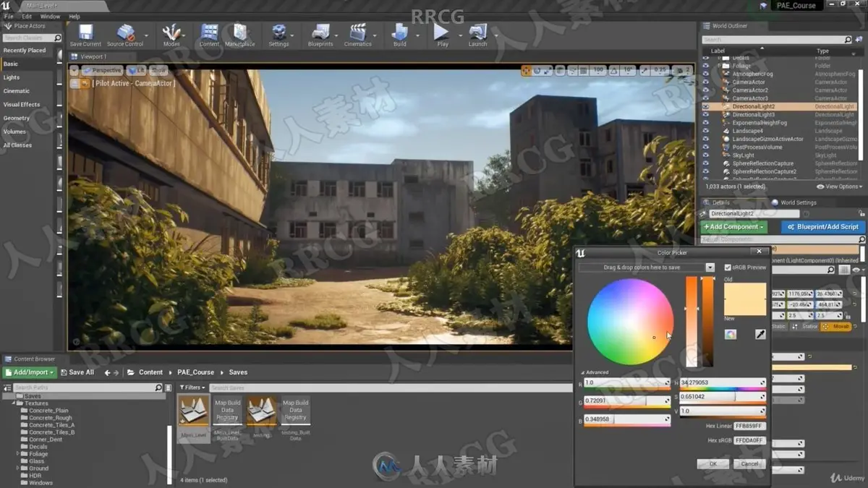The height and width of the screenshot is (488, 868).
Task: Click the eyedropper icon in Color Picker
Action: tap(760, 334)
